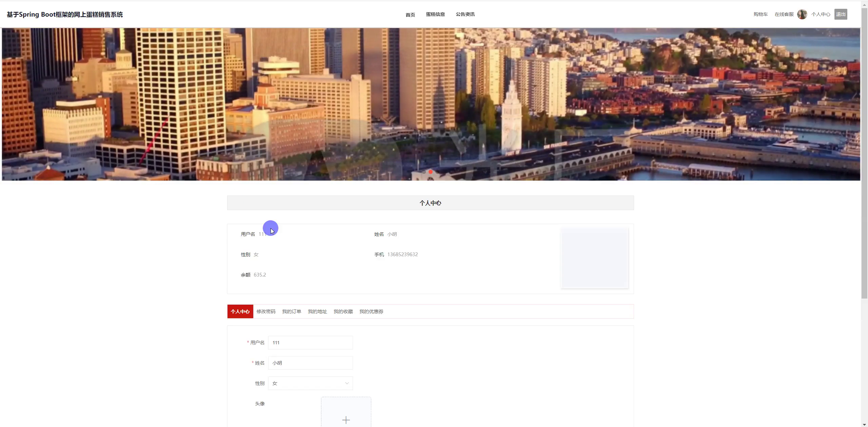Click the profile picture placeholder thumbnail
This screenshot has height=427, width=868.
(594, 258)
